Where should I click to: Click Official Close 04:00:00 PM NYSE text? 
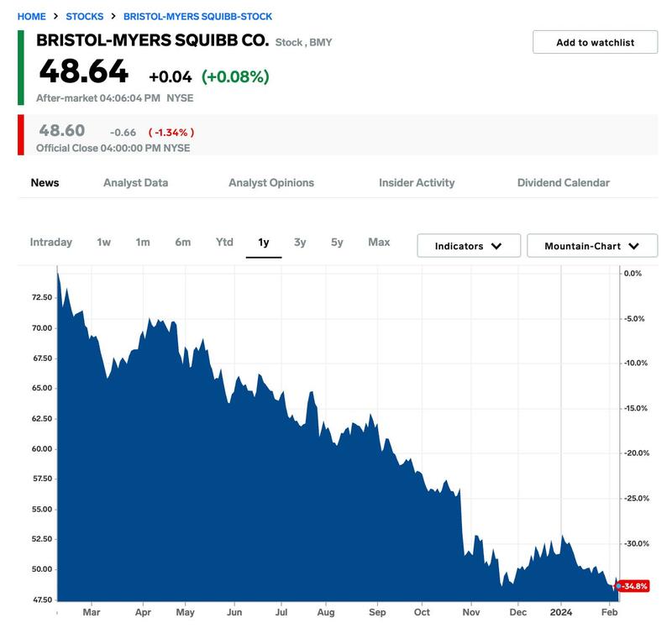(x=113, y=149)
